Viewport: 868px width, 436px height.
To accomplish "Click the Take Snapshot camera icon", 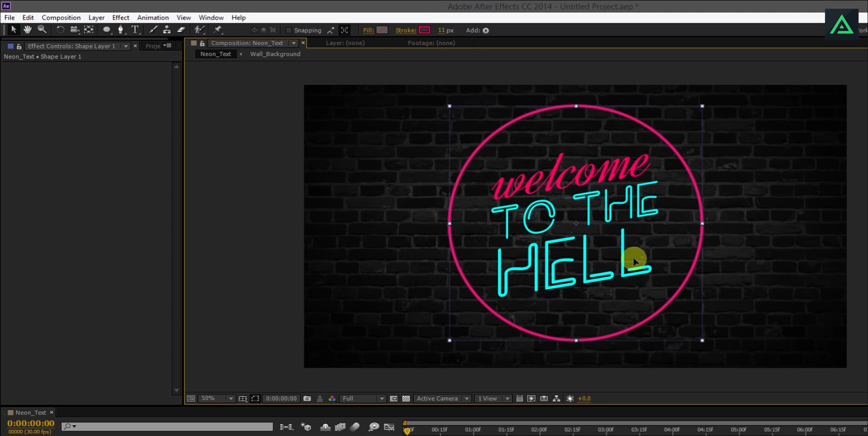I will [x=307, y=398].
